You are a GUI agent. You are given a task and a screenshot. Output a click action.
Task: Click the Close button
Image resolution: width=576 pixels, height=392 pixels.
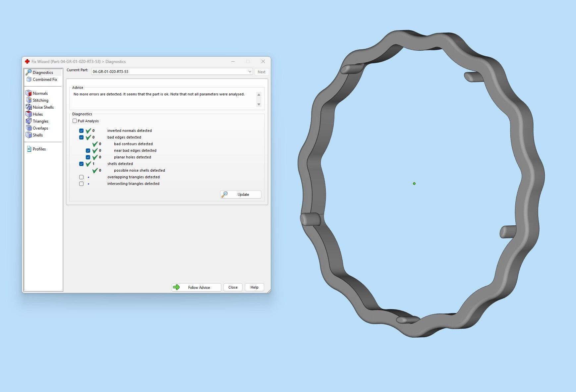coord(233,287)
